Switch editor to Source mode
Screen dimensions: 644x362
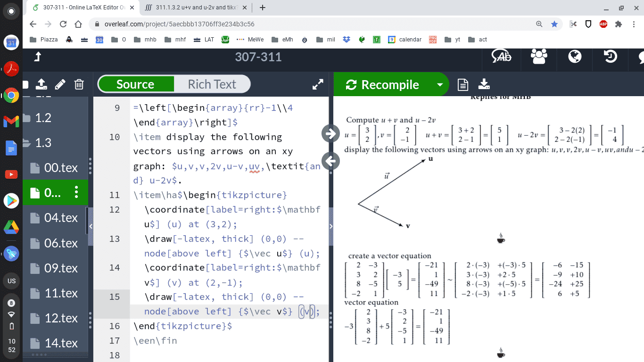click(136, 84)
